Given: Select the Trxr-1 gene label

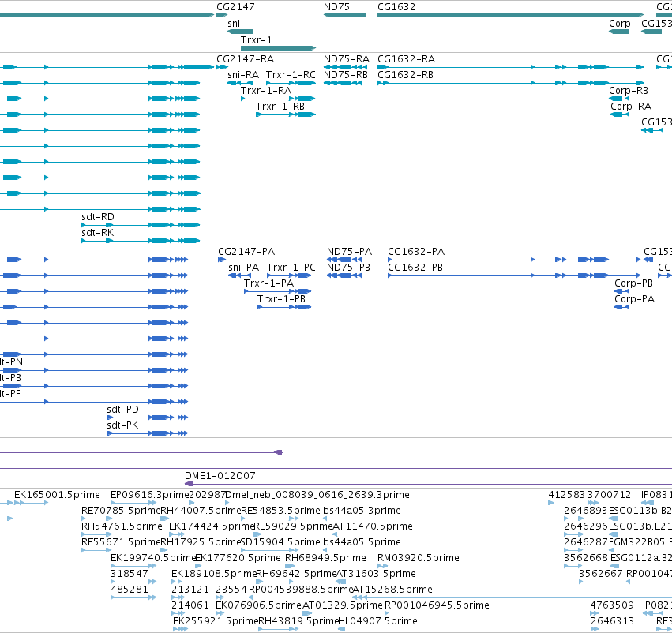Looking at the screenshot, I should tap(257, 39).
